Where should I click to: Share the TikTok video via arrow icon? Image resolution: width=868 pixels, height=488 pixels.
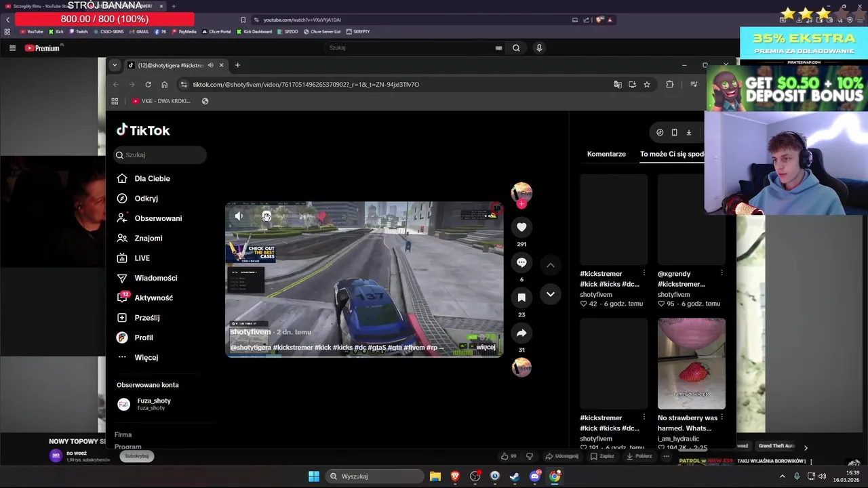521,333
